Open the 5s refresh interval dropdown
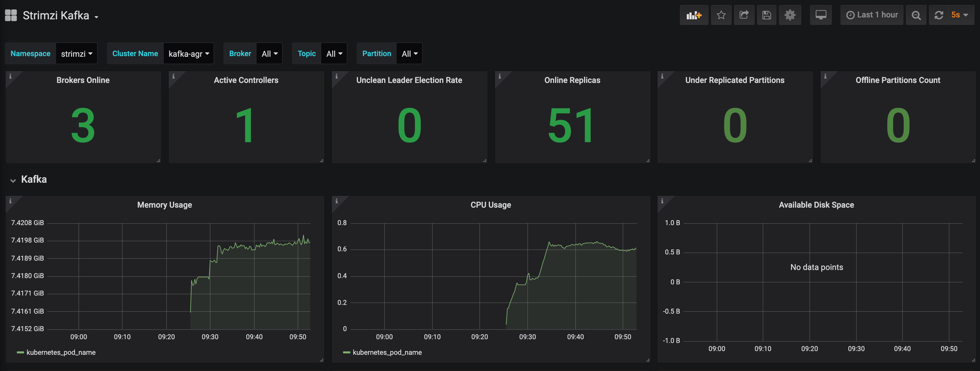 tap(959, 15)
